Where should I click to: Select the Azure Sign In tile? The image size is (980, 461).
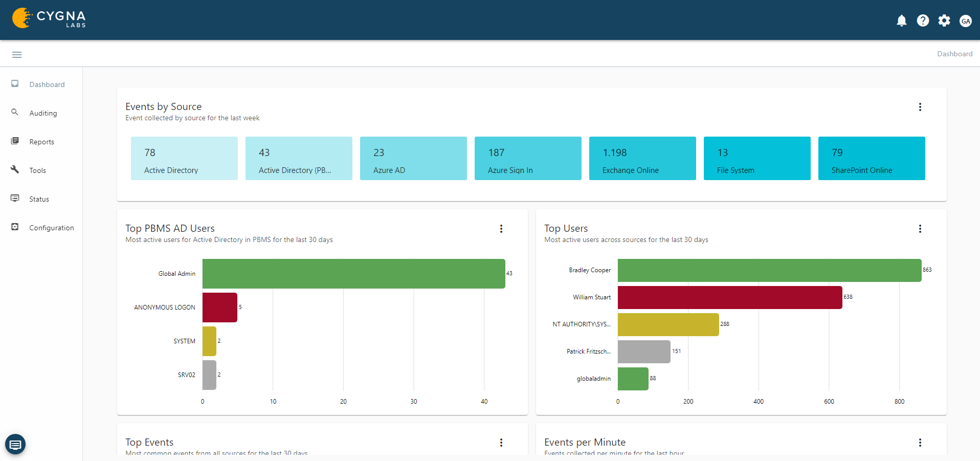527,158
